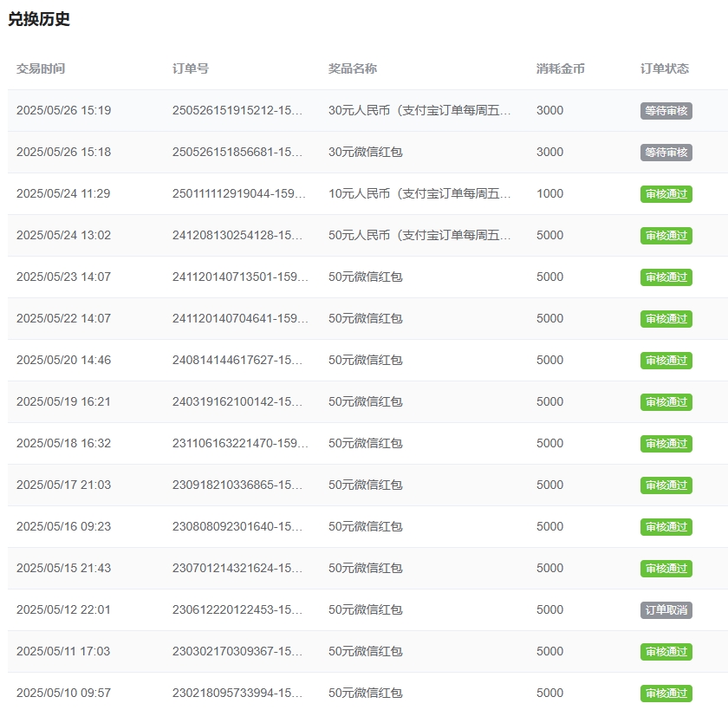Viewport: 728px width, 710px height.
Task: Click the 30元人民币 (支付宝订单每周五... prize name
Action: [x=419, y=110]
